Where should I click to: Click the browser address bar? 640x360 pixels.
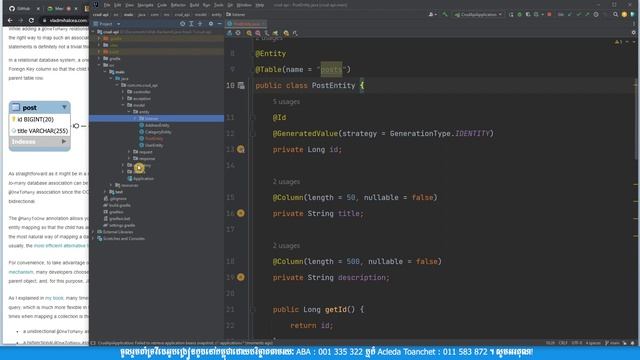65,20
